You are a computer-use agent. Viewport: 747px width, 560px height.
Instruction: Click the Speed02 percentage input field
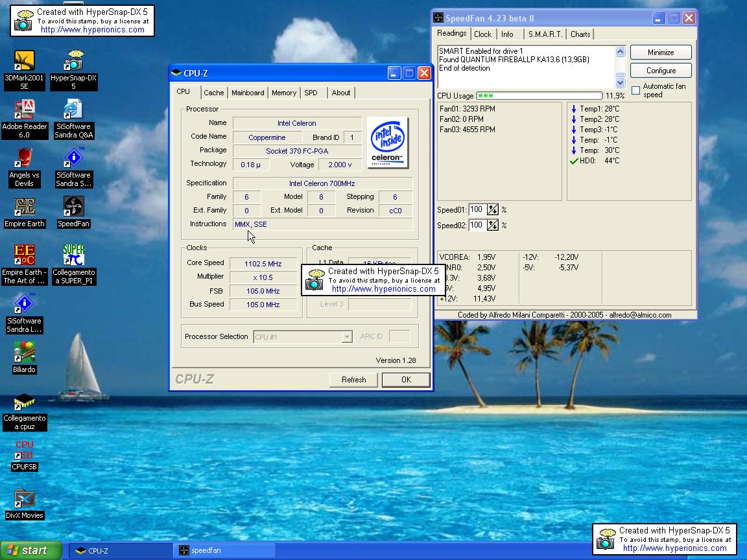[477, 225]
